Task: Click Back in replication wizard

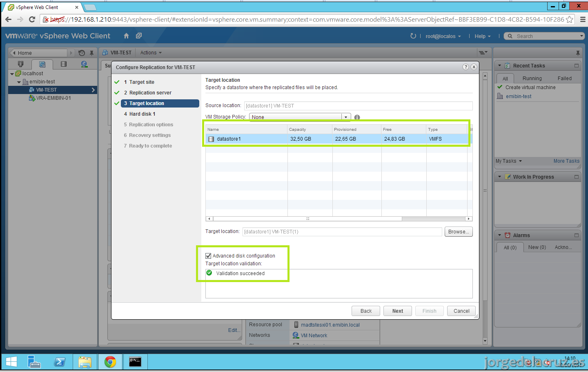Action: click(366, 311)
